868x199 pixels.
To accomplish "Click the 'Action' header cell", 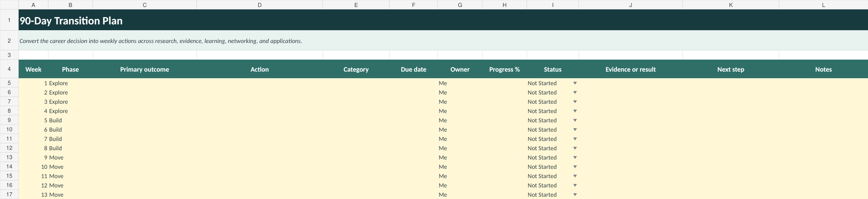I will coord(260,69).
